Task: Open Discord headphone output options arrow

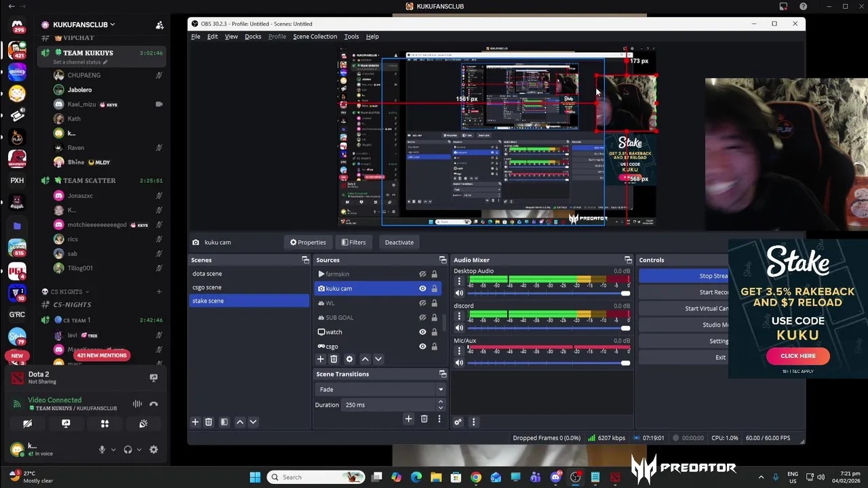Action: point(139,449)
